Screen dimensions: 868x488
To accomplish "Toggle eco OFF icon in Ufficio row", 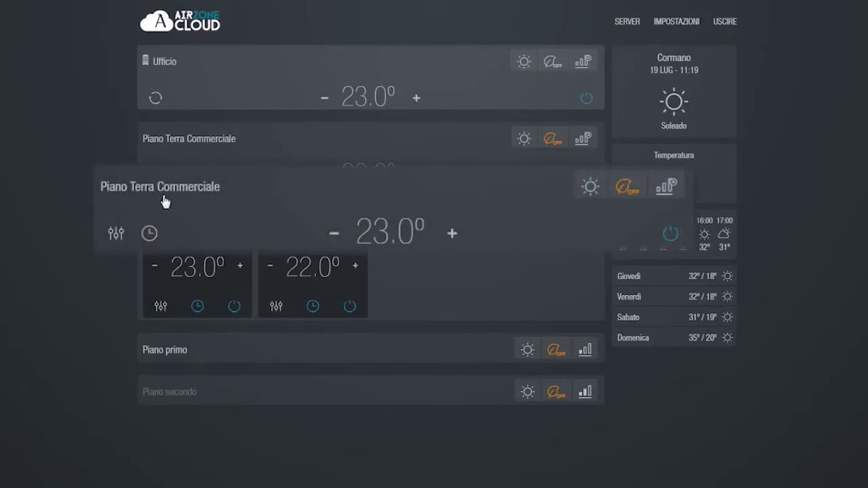I will tap(553, 62).
